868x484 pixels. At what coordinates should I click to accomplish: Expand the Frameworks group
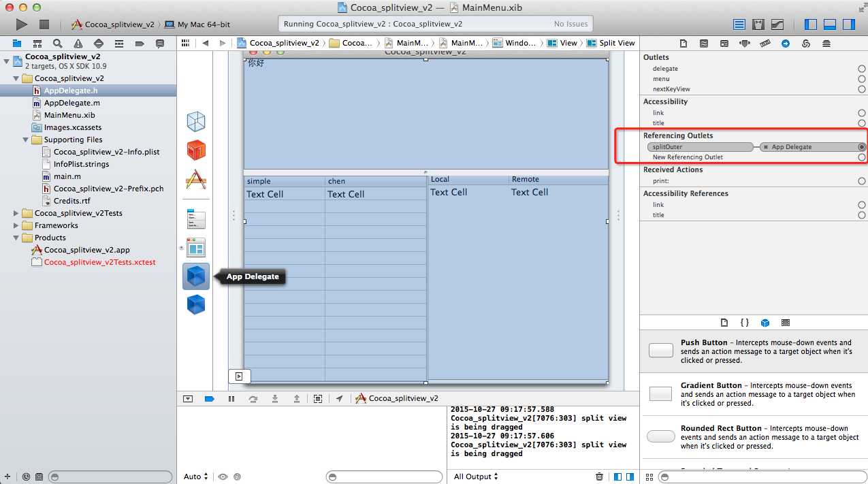[16, 225]
